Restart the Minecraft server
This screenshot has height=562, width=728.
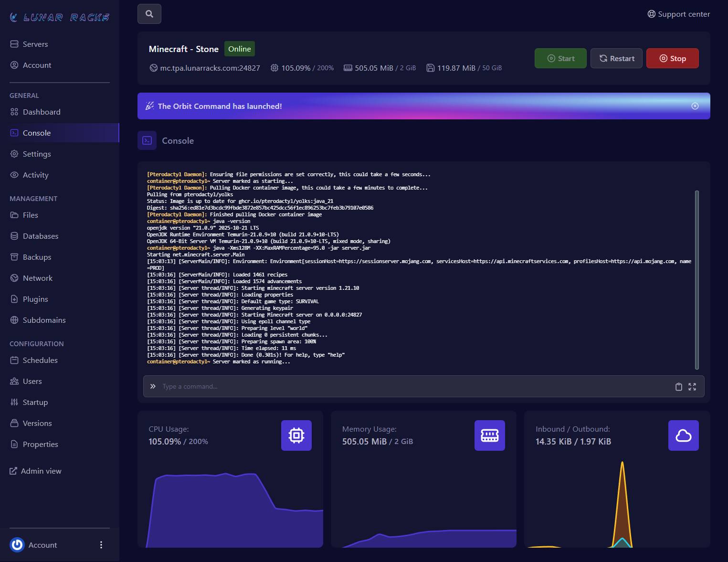pyautogui.click(x=616, y=58)
